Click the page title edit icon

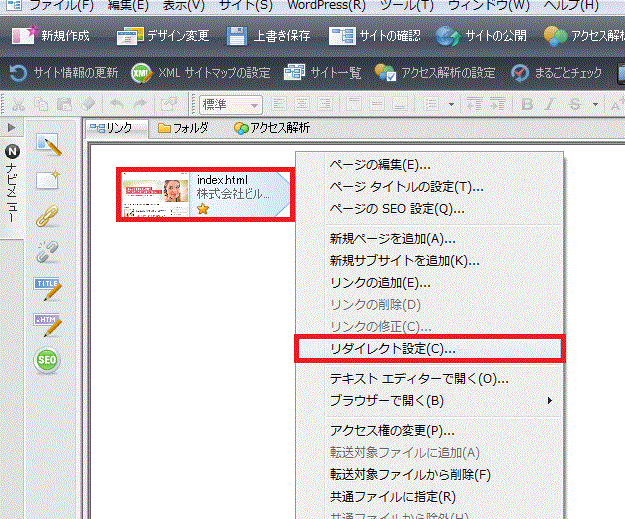click(48, 288)
